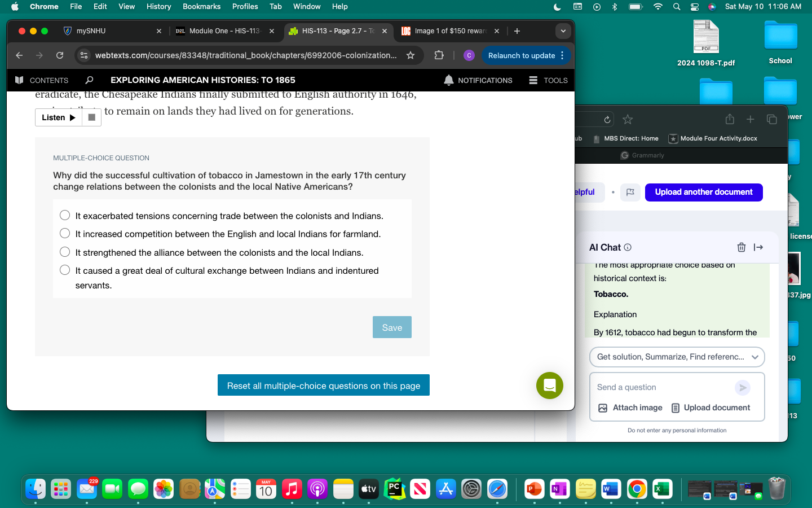Select the strengthened alliance answer option
Viewport: 812px width, 508px height.
click(x=65, y=252)
